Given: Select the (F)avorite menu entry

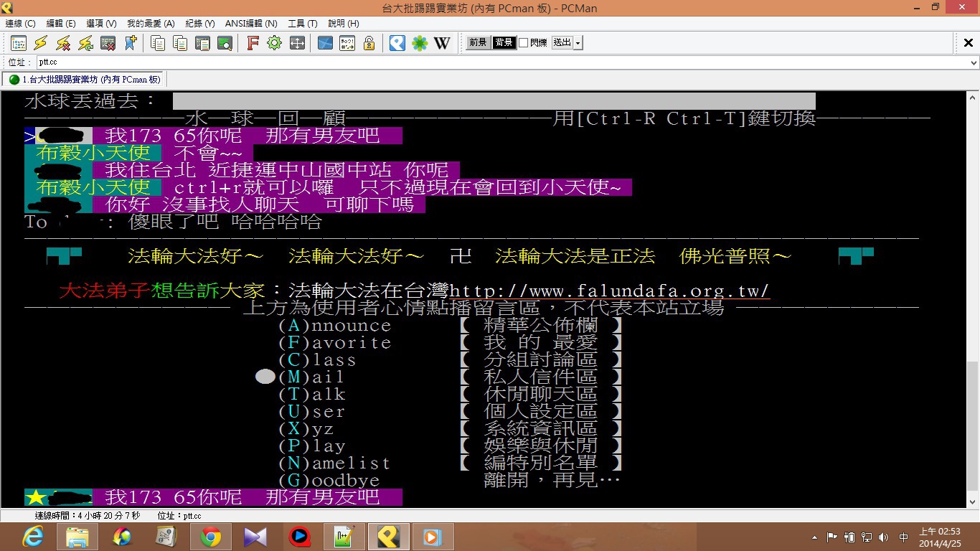Looking at the screenshot, I should [335, 343].
